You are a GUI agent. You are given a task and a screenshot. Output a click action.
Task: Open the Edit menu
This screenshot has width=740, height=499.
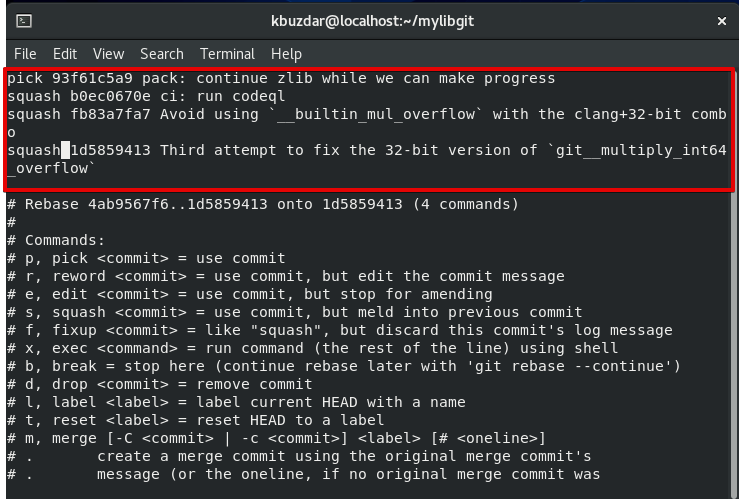[x=65, y=54]
